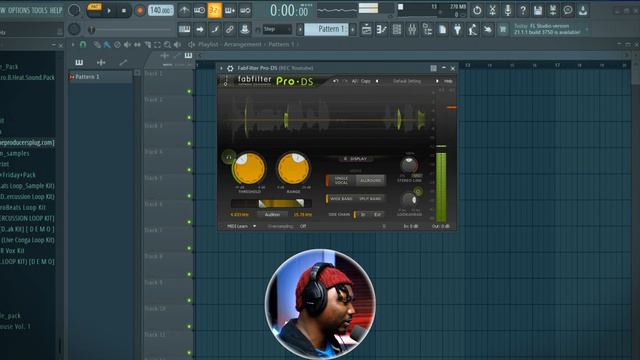This screenshot has width=640, height=360.
Task: Mute Track 4 with its green dot
Action: click(189, 170)
